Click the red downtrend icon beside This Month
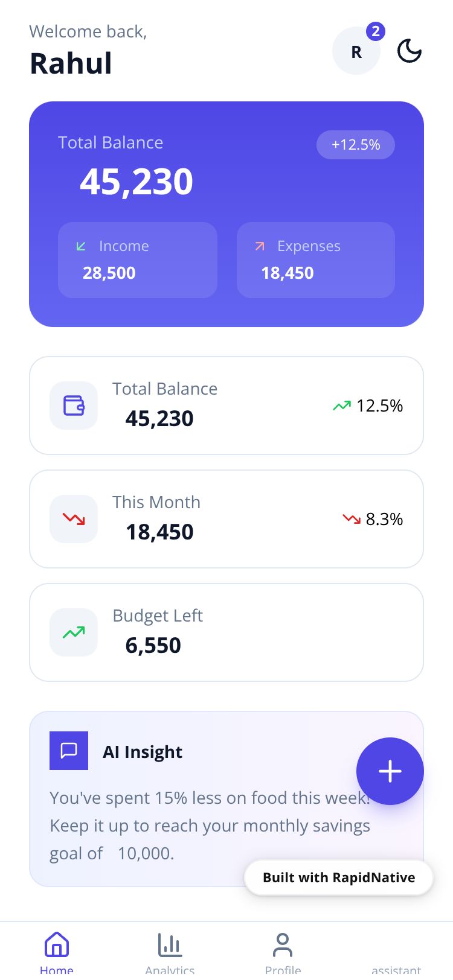Viewport: 453px width, 980px height. tap(74, 519)
